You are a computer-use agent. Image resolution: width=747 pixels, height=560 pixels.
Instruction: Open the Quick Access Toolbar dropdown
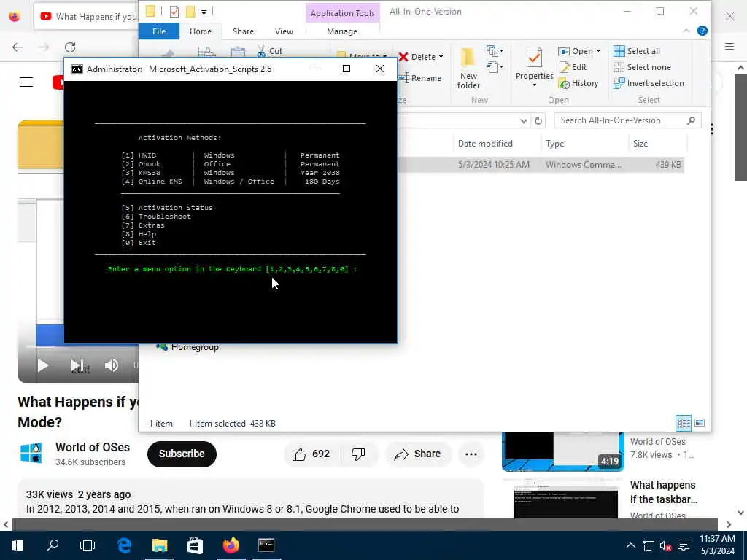point(204,12)
